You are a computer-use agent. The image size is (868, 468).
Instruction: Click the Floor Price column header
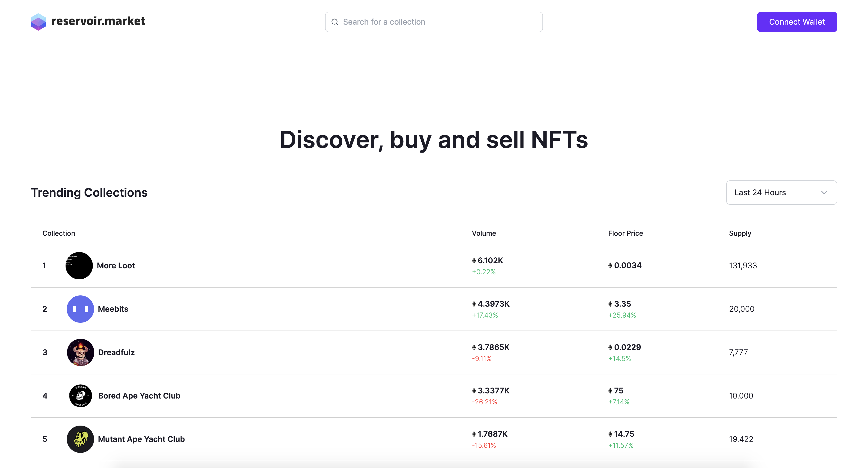(625, 233)
